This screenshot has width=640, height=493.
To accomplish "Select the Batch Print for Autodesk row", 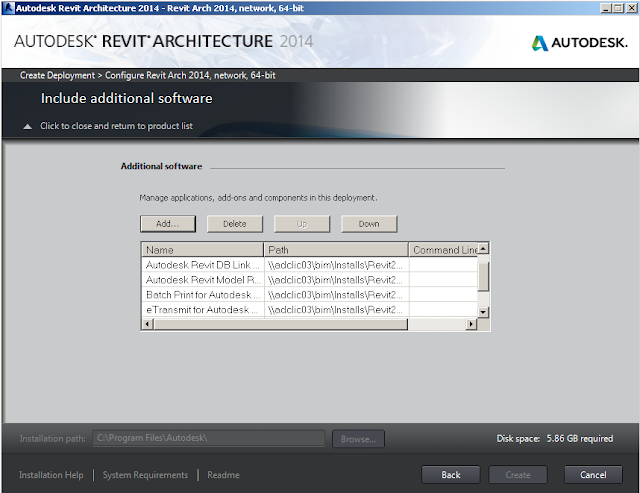I will pos(309,295).
